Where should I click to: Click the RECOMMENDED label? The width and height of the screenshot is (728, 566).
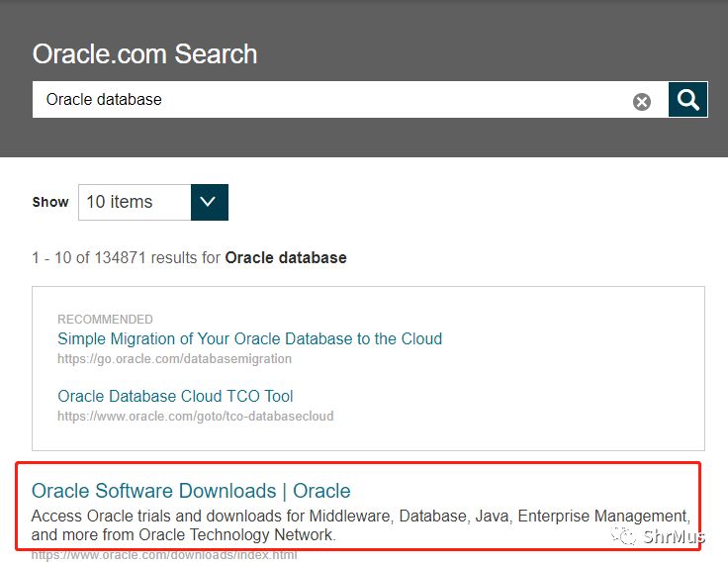click(105, 319)
